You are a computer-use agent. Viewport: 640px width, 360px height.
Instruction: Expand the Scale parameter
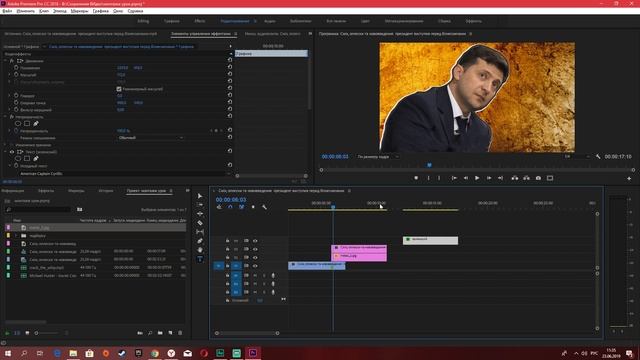pos(9,75)
